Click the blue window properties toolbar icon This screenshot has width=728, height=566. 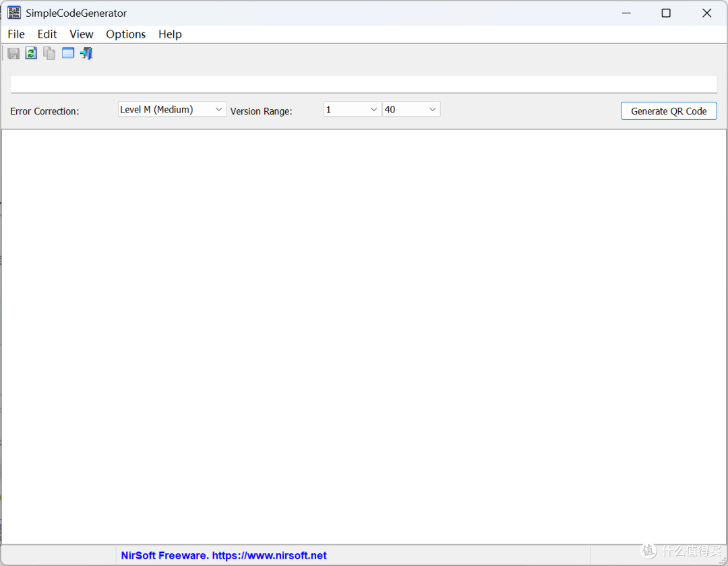click(68, 53)
